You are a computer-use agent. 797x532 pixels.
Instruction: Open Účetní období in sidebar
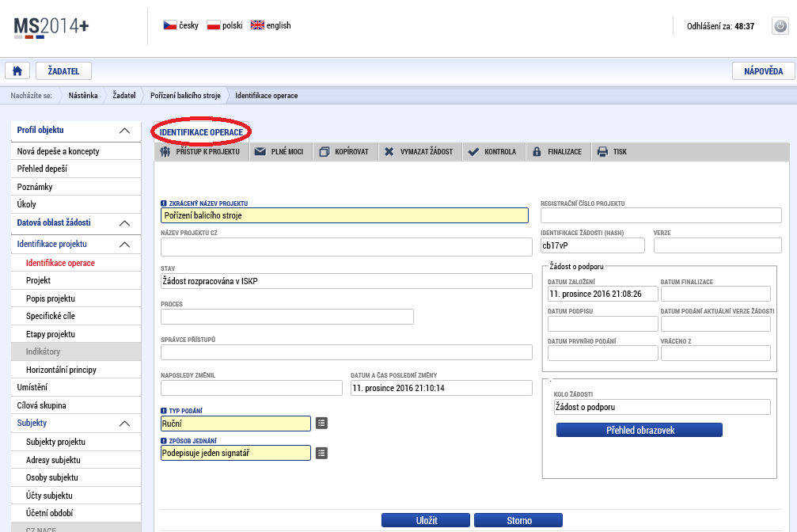point(76,513)
